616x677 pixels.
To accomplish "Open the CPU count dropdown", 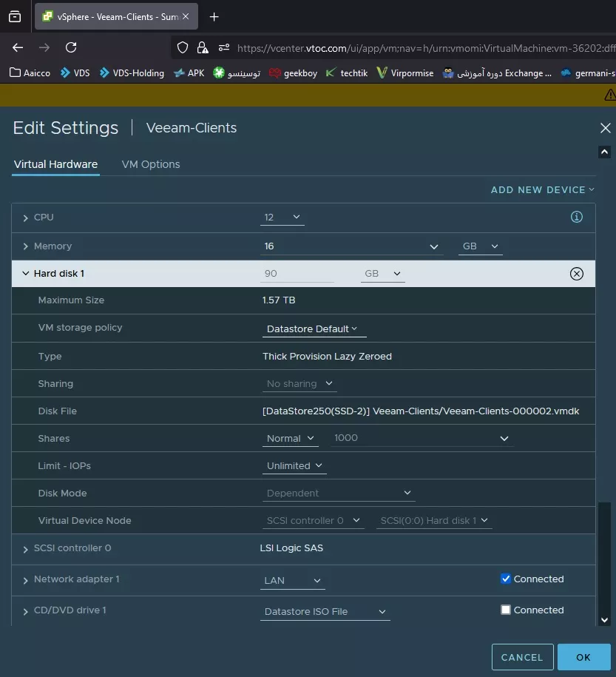I will click(282, 218).
